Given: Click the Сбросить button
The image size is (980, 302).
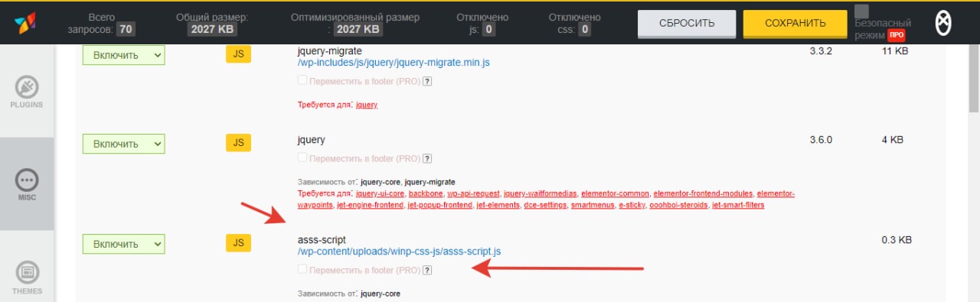Looking at the screenshot, I should [687, 23].
